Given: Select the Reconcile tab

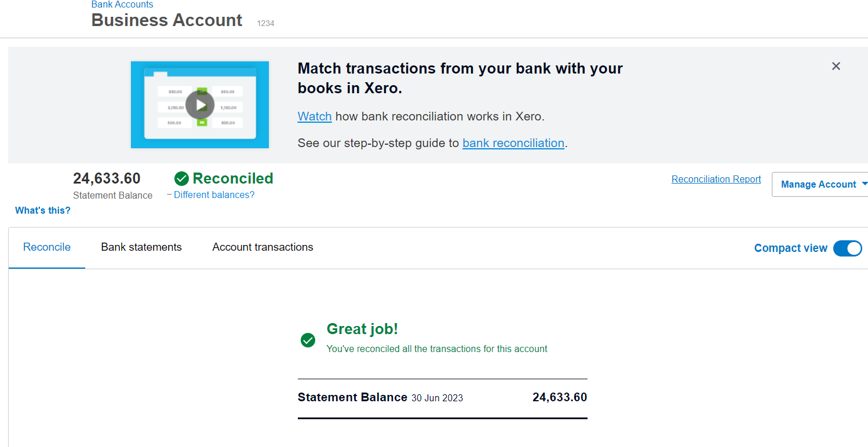Looking at the screenshot, I should click(47, 247).
